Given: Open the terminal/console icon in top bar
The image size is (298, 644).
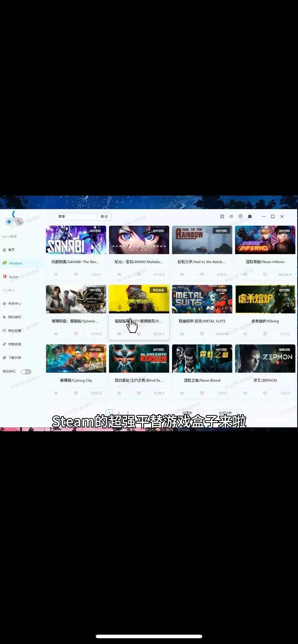Looking at the screenshot, I should [222, 216].
